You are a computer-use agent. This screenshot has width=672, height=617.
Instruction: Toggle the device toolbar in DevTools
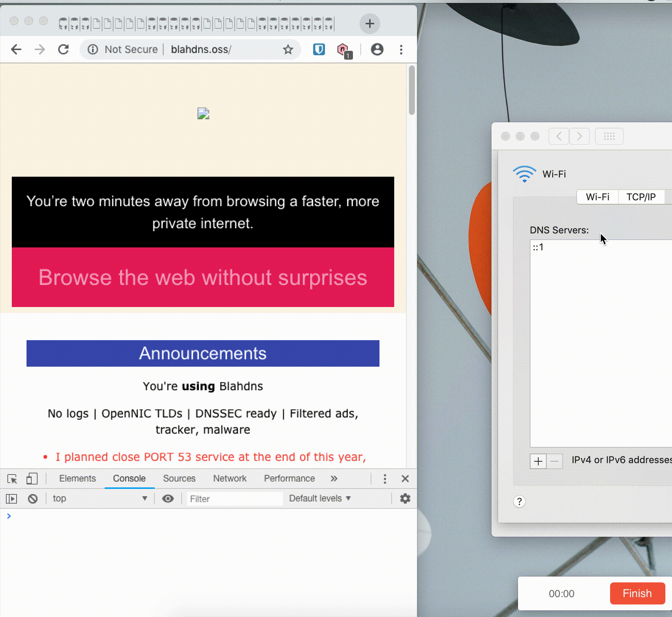(x=32, y=479)
